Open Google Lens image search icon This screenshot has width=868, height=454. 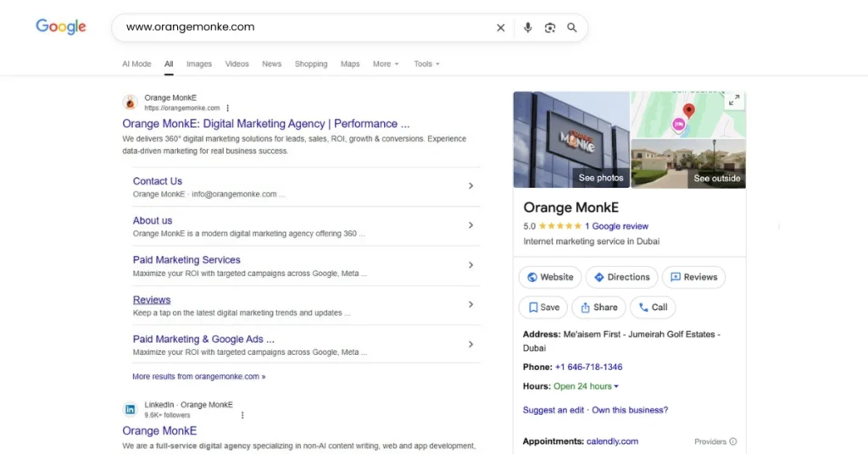549,28
